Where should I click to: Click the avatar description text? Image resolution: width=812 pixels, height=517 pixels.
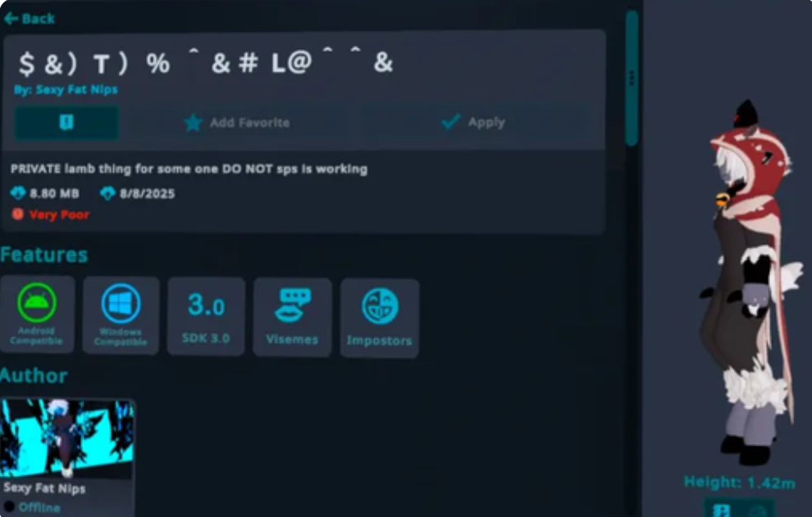[189, 169]
